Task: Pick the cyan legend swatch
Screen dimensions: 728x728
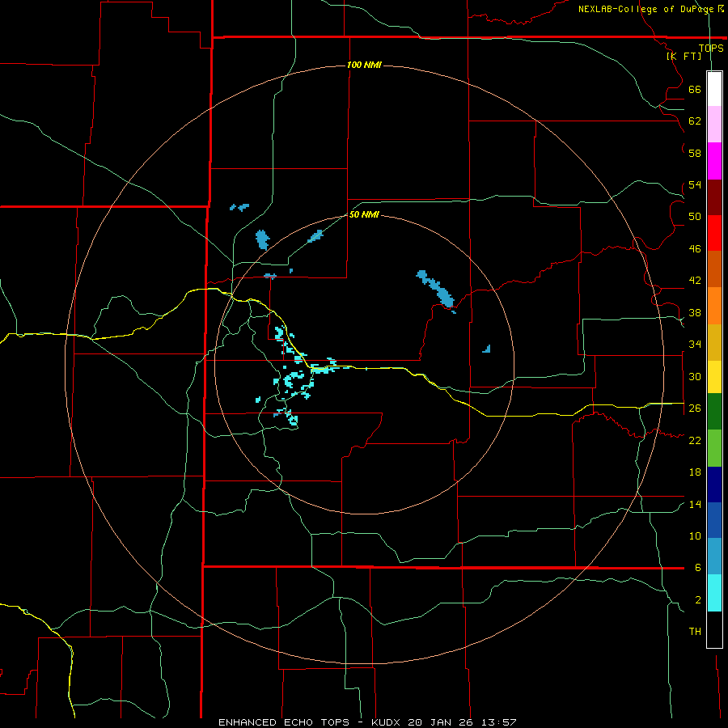Action: tap(714, 593)
